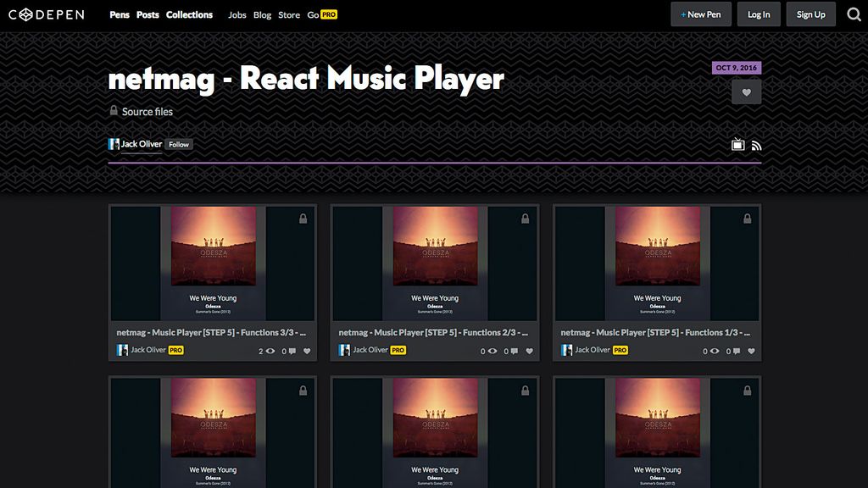The image size is (868, 488).
Task: Open the Pens menu item
Action: coord(119,14)
